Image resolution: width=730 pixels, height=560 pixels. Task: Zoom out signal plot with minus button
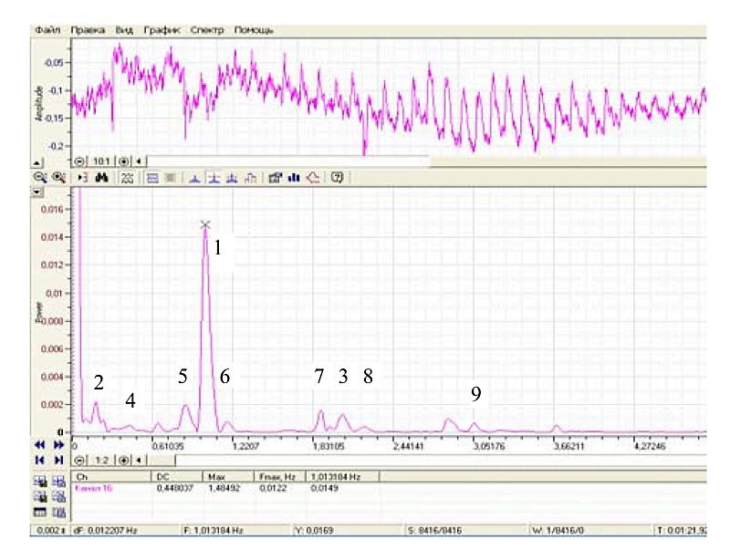point(81,160)
